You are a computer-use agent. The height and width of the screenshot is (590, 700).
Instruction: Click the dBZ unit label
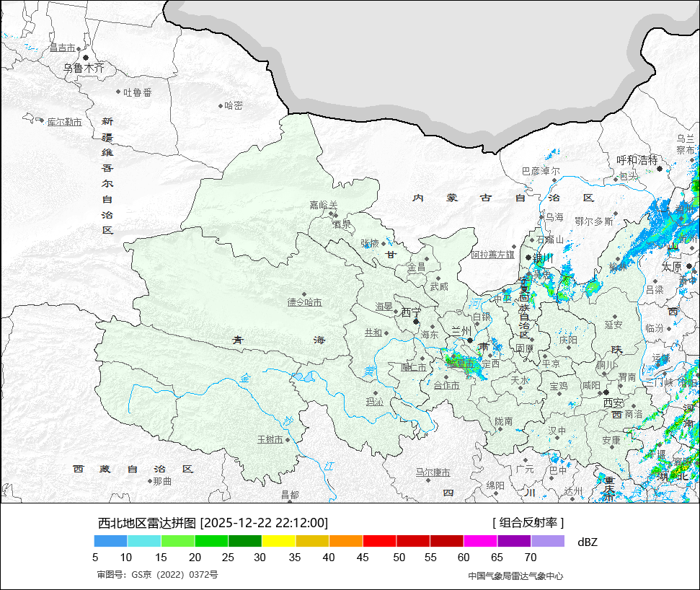[588, 542]
